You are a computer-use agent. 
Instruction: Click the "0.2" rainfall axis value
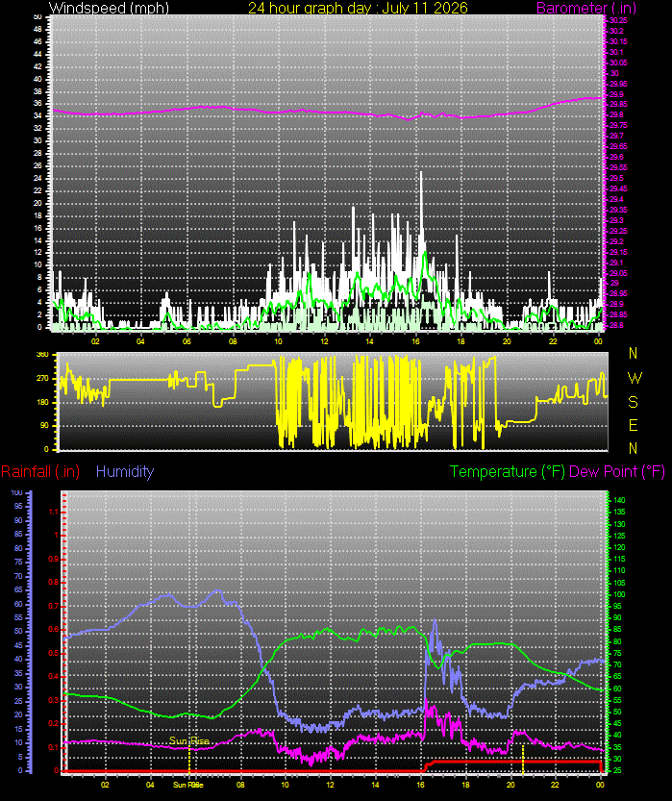click(x=53, y=724)
